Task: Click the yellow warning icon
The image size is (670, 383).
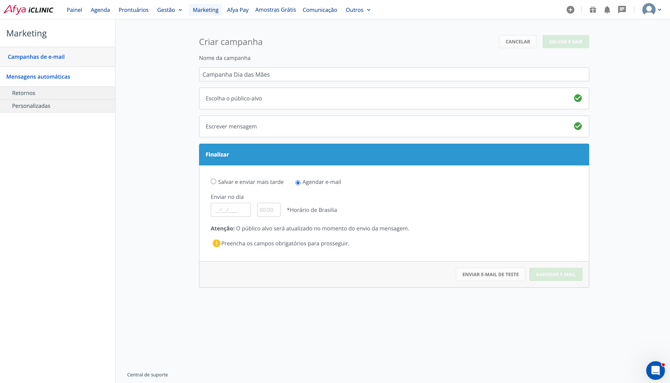Action: (216, 243)
